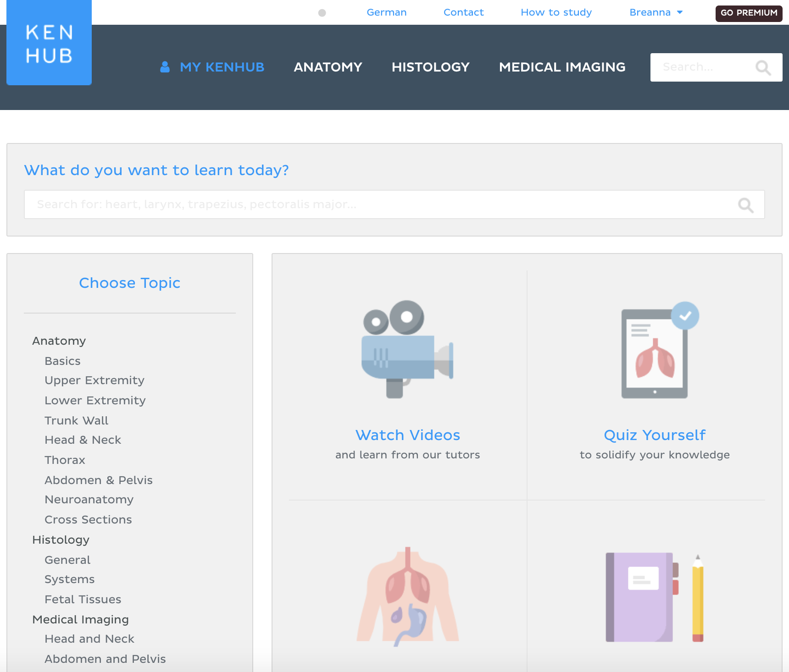Select Thorax topic
This screenshot has width=789, height=672.
[65, 460]
